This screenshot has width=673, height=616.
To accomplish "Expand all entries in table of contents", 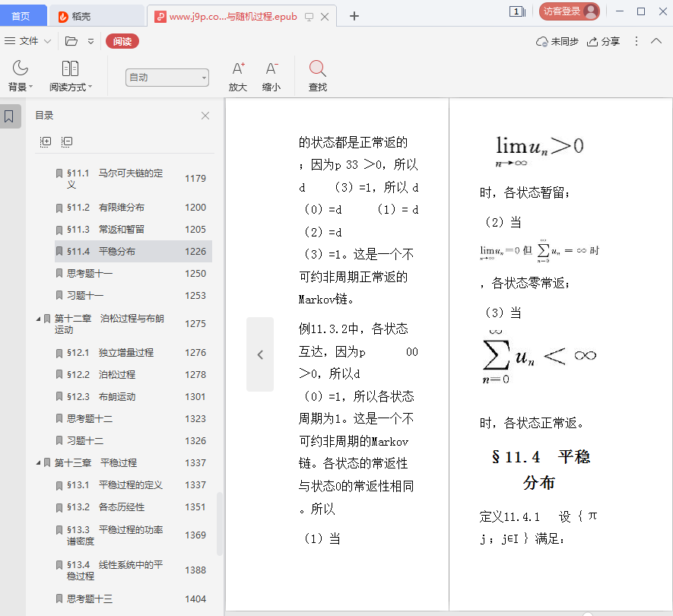I will pyautogui.click(x=46, y=141).
